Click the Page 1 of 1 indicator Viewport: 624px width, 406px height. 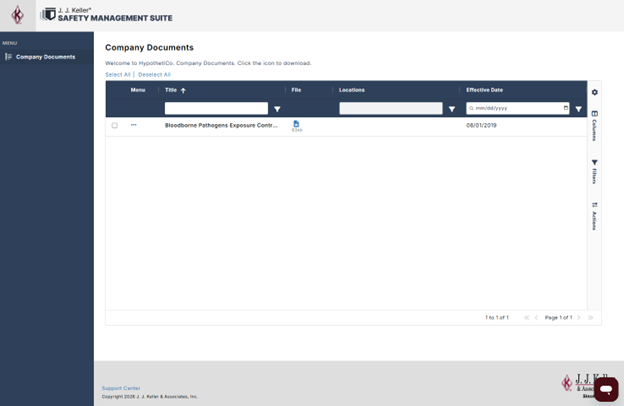[558, 318]
